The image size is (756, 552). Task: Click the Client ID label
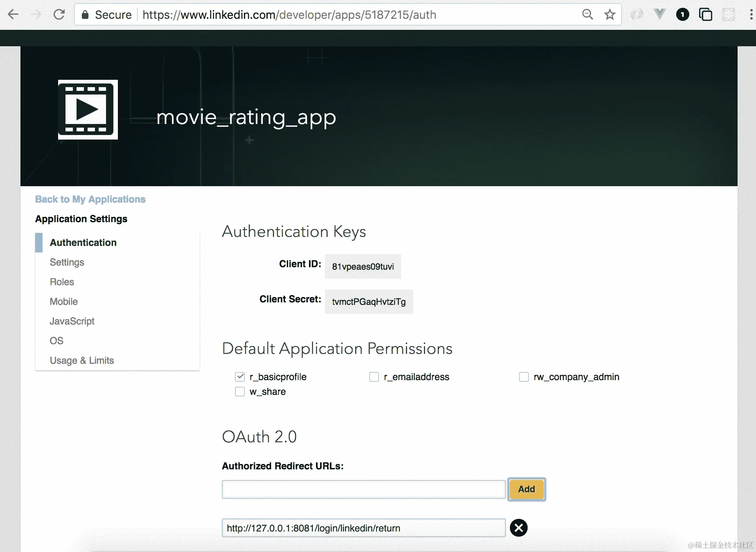click(300, 264)
